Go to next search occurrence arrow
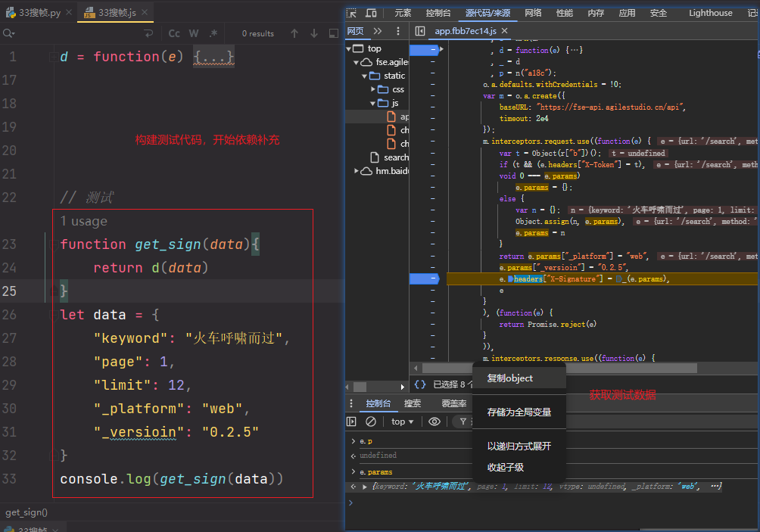This screenshot has height=532, width=760. coord(314,33)
